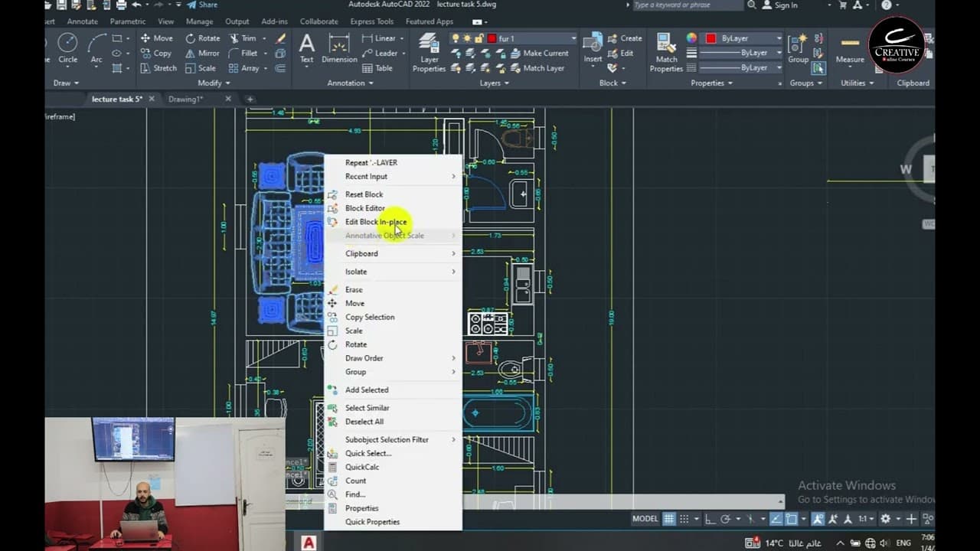Viewport: 980px width, 551px height.
Task: Toggle ortho mode in the status bar
Action: [x=710, y=519]
